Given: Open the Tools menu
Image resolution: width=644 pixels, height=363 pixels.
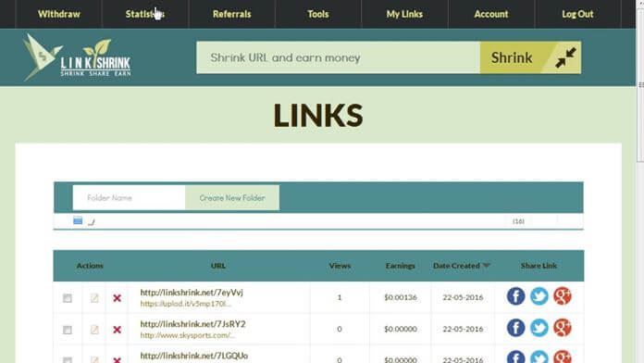Looking at the screenshot, I should (318, 14).
